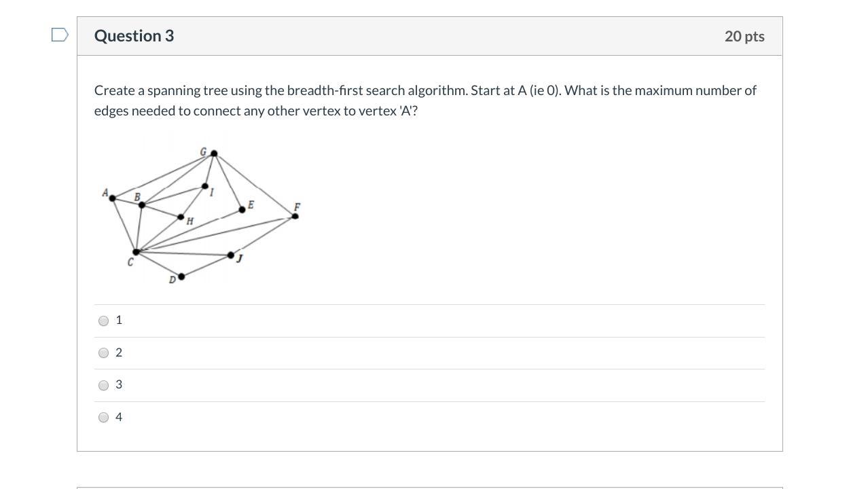Click vertex I dot in graph

[x=205, y=186]
